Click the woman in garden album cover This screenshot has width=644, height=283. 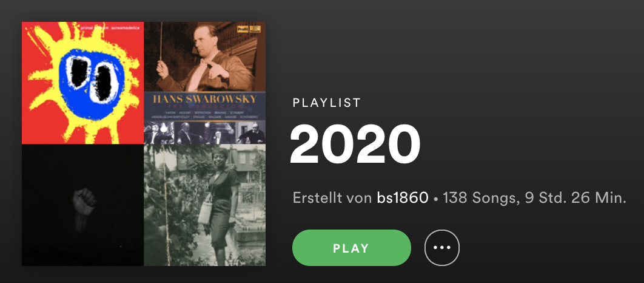(x=204, y=205)
